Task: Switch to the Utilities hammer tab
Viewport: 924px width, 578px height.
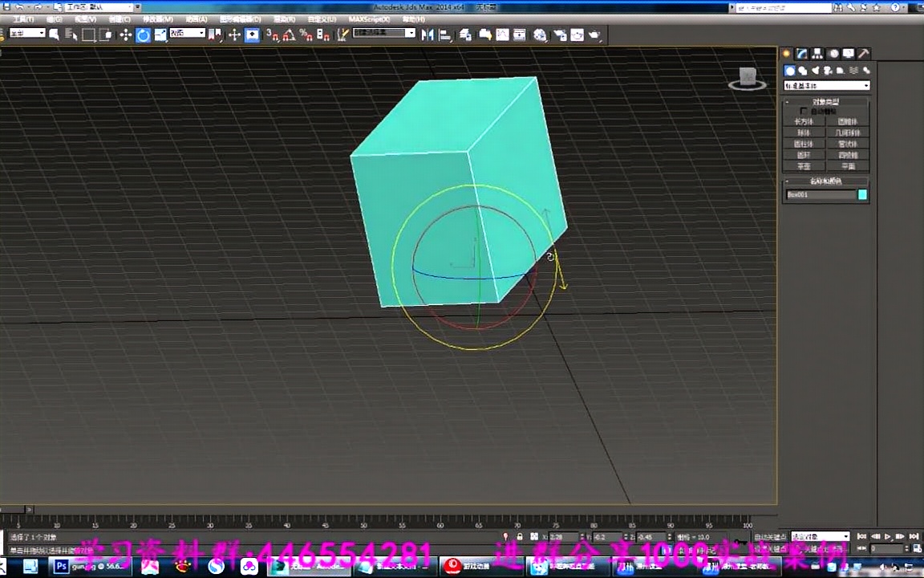Action: 863,54
